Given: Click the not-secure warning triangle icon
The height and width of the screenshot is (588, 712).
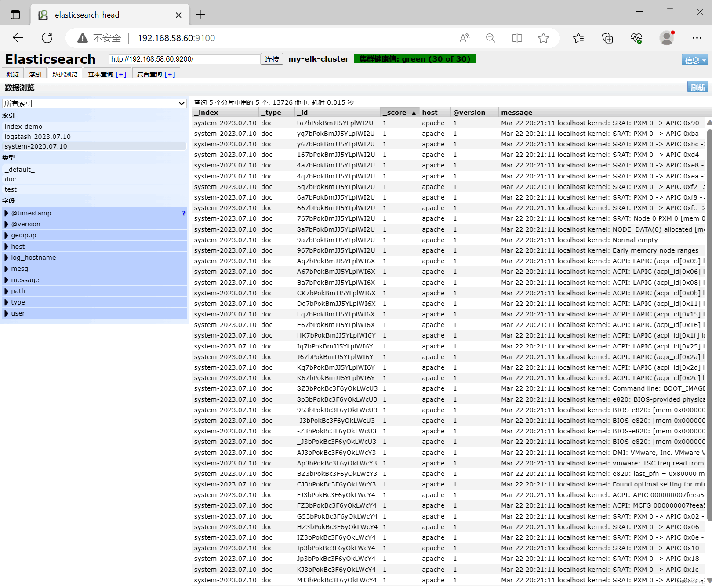Looking at the screenshot, I should tap(82, 38).
